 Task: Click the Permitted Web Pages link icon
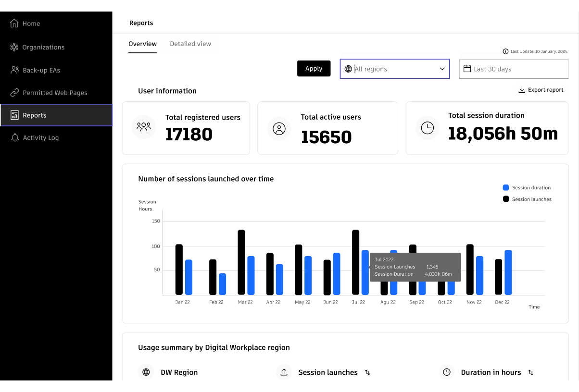[x=14, y=93]
